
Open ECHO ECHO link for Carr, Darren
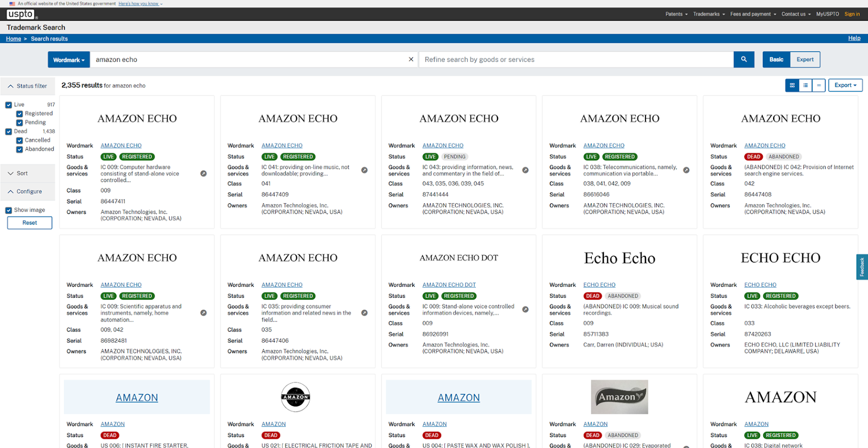coord(599,285)
